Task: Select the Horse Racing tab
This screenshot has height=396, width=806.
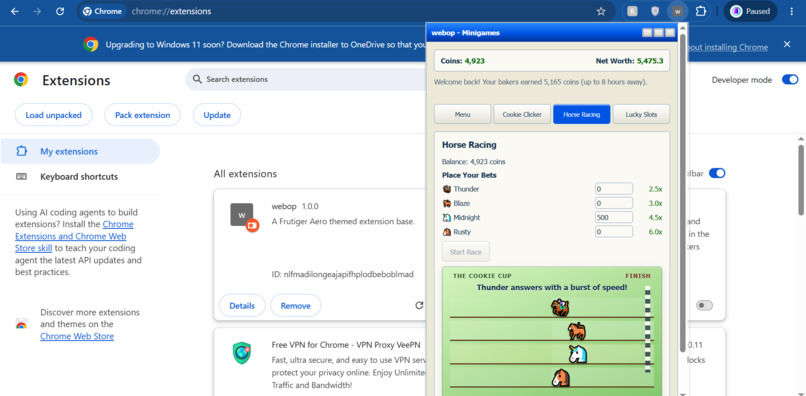Action: (x=582, y=114)
